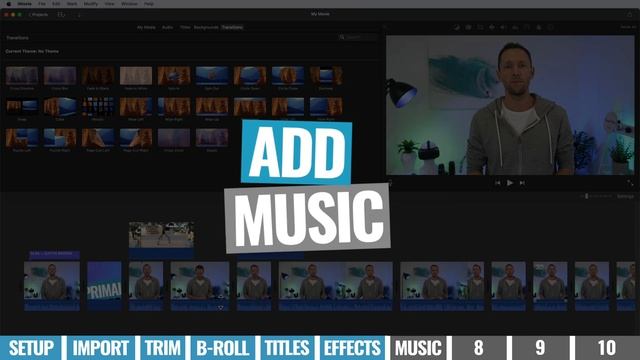Open the Window menu

[x=129, y=4]
